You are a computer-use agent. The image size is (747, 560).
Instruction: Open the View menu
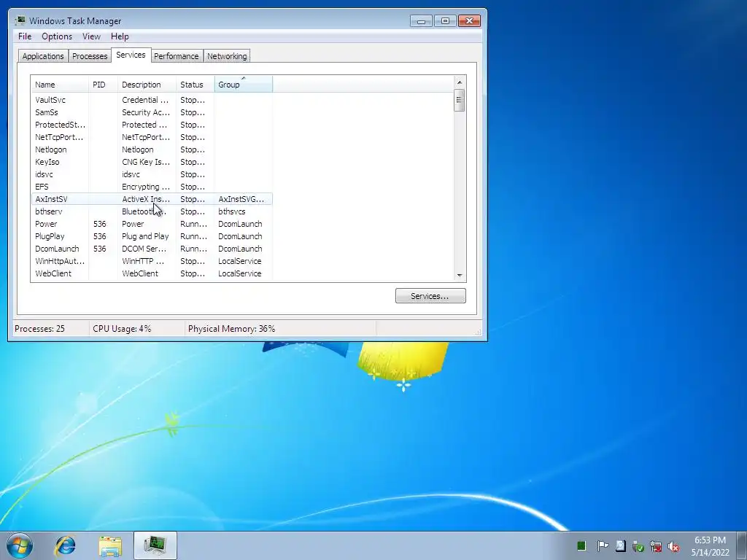(x=91, y=36)
